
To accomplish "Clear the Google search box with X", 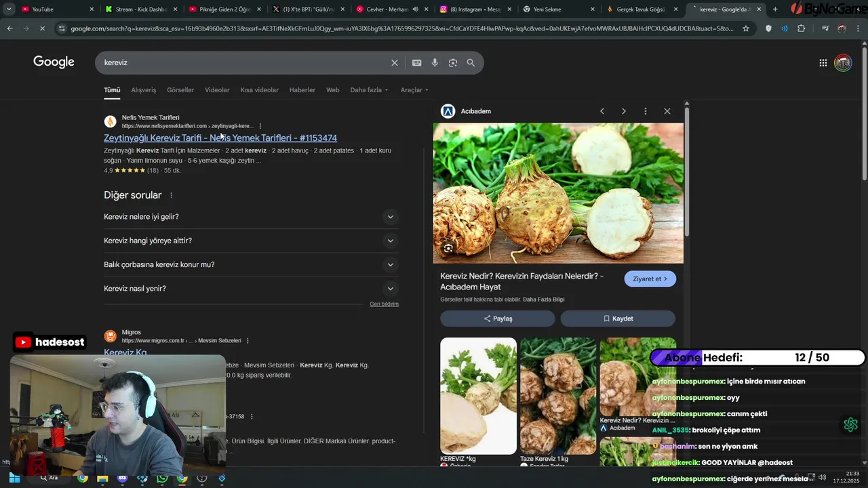I will pos(395,62).
